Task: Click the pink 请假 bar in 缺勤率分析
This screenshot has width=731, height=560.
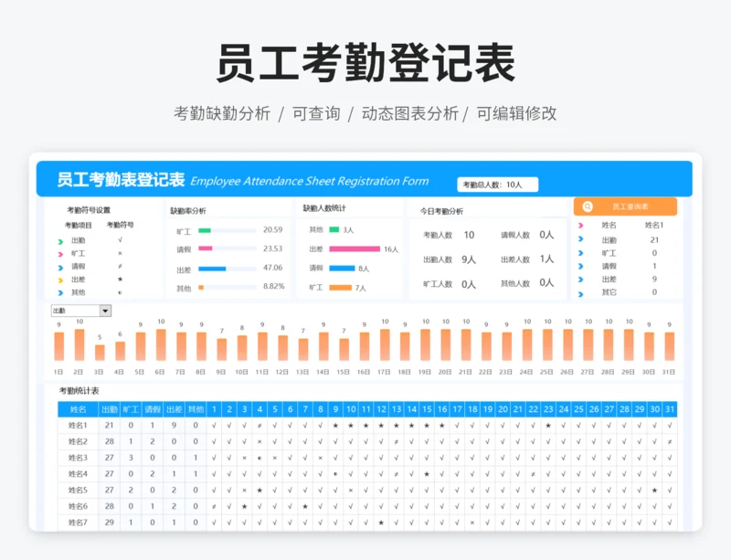Action: click(x=206, y=248)
